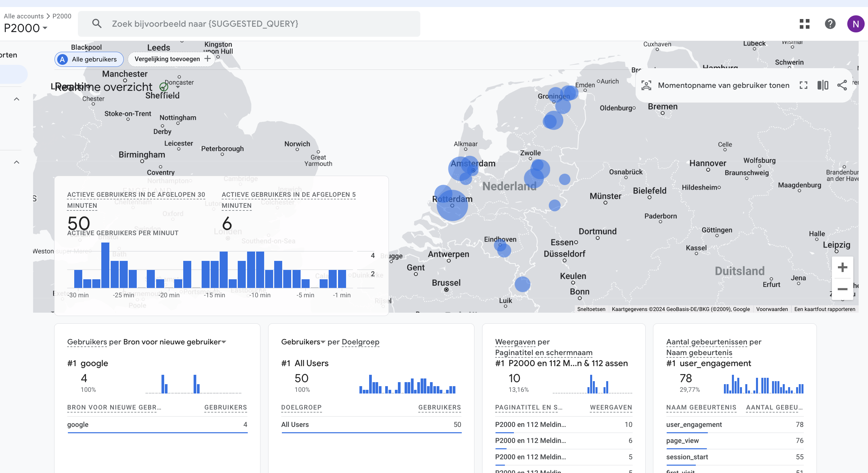This screenshot has width=868, height=473.
Task: Click the DOELGROEP column header
Action: 301,407
